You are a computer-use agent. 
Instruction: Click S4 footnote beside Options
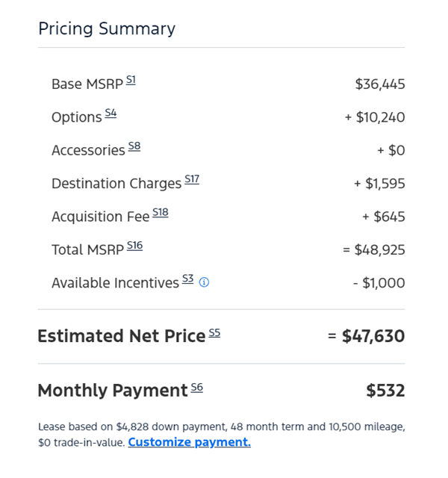coord(111,113)
